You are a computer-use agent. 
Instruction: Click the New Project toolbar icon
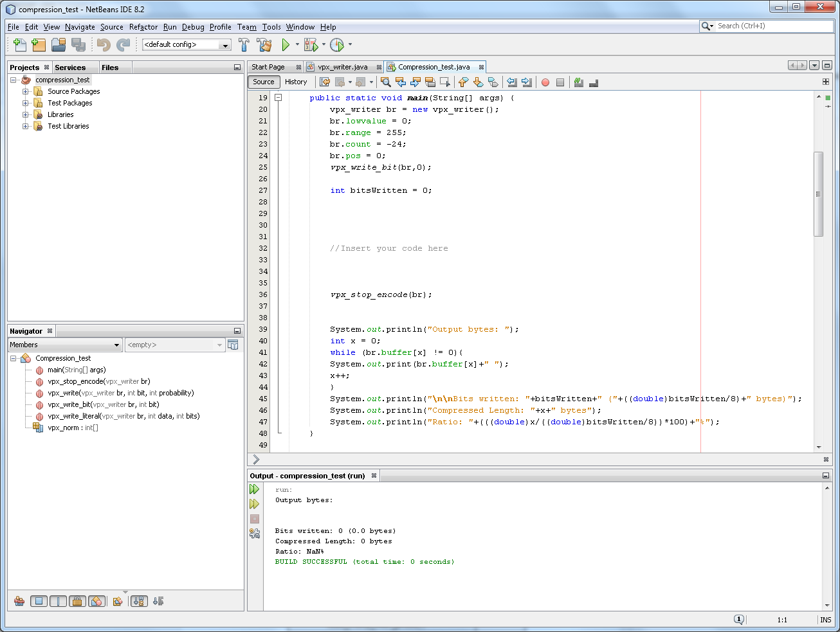click(x=39, y=45)
